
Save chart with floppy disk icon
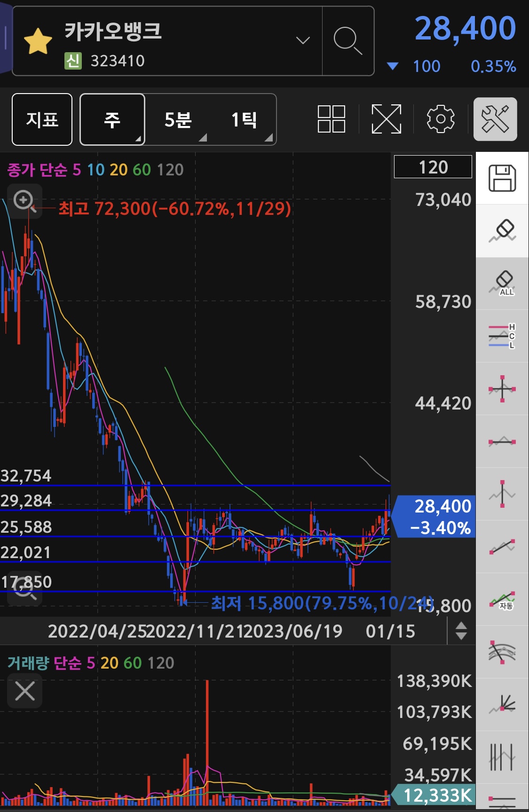[502, 178]
